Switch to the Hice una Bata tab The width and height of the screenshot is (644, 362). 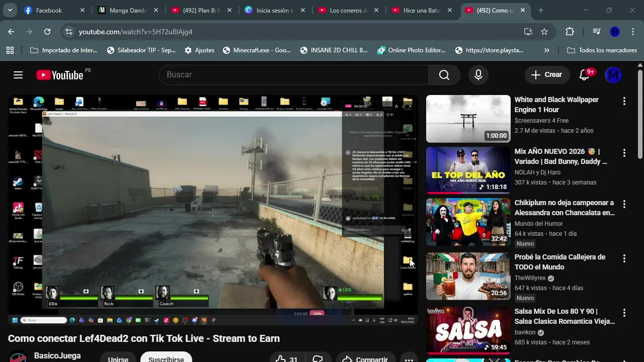(422, 10)
